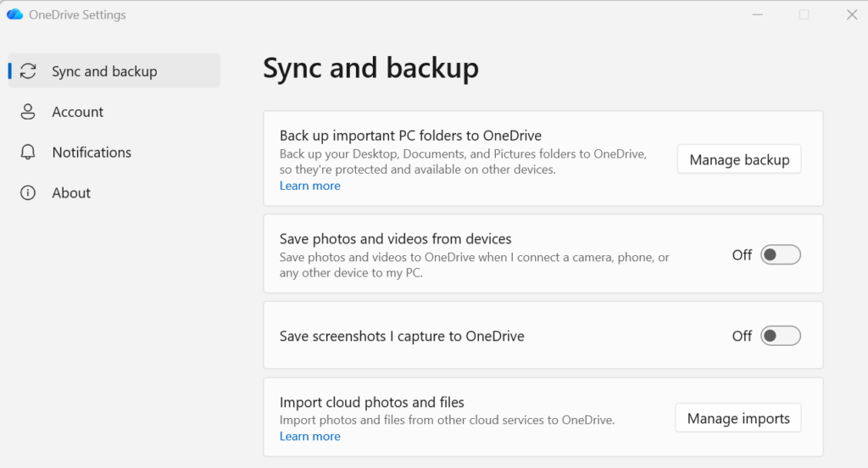Open the About section

pos(114,192)
